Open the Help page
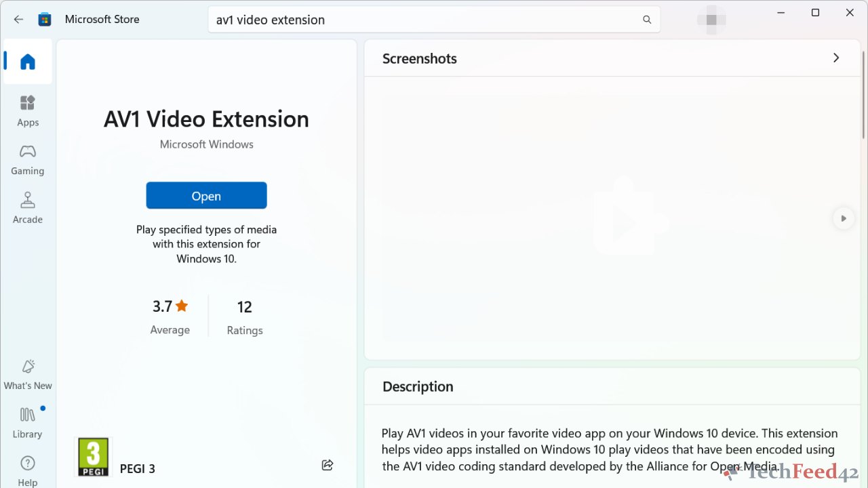Image resolution: width=868 pixels, height=488 pixels. (x=28, y=471)
